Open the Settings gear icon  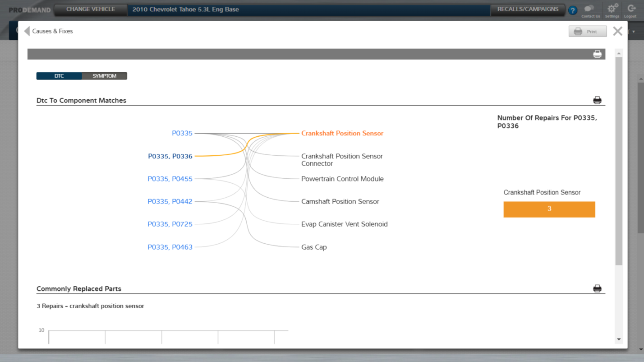pos(612,10)
